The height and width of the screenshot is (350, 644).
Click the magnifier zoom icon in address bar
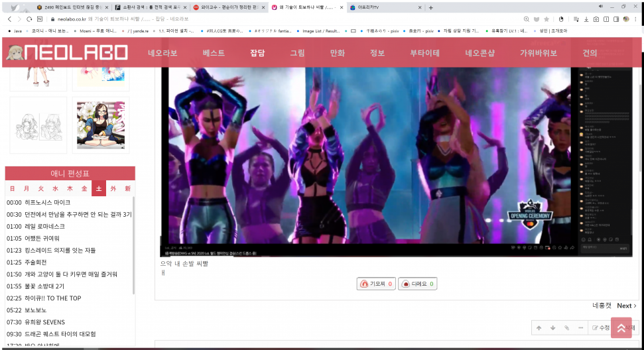[527, 19]
